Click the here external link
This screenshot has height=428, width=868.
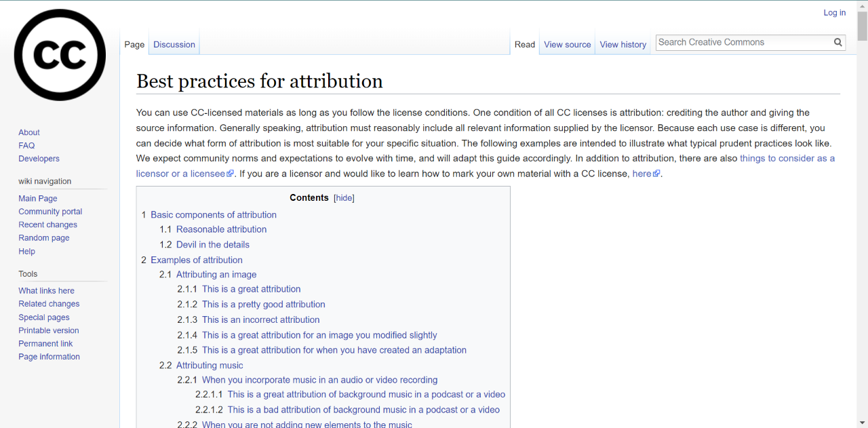[642, 174]
